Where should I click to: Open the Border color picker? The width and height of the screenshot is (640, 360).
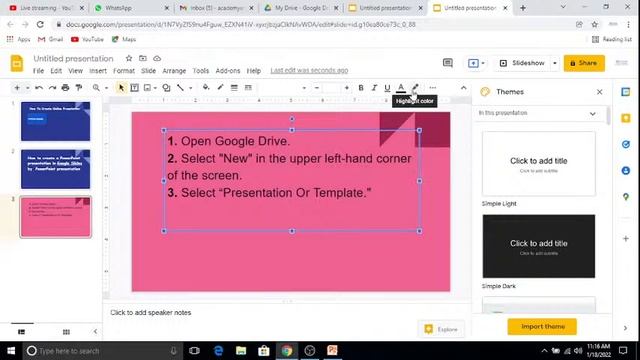(x=220, y=87)
